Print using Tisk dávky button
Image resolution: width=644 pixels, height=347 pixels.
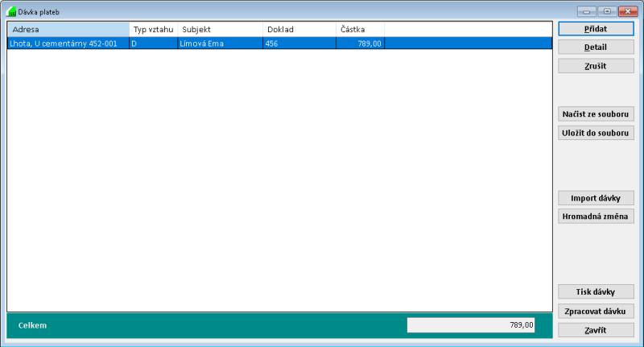point(596,291)
